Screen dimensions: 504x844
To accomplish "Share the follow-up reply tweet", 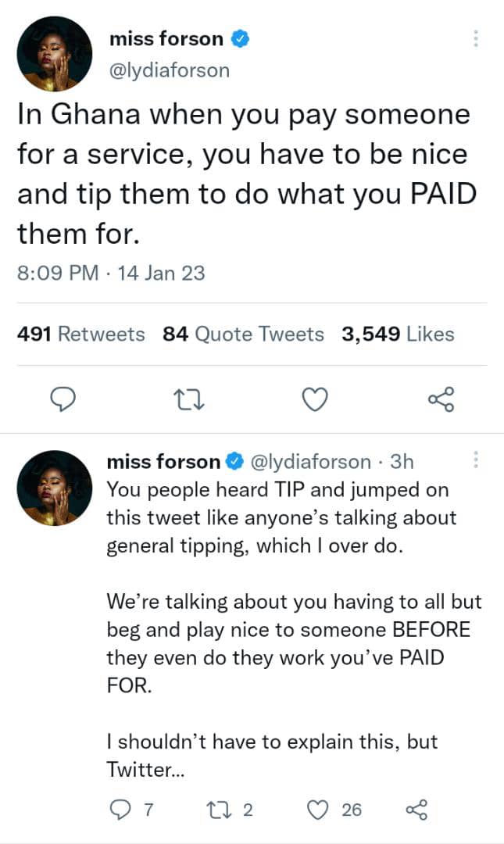I will [x=417, y=810].
